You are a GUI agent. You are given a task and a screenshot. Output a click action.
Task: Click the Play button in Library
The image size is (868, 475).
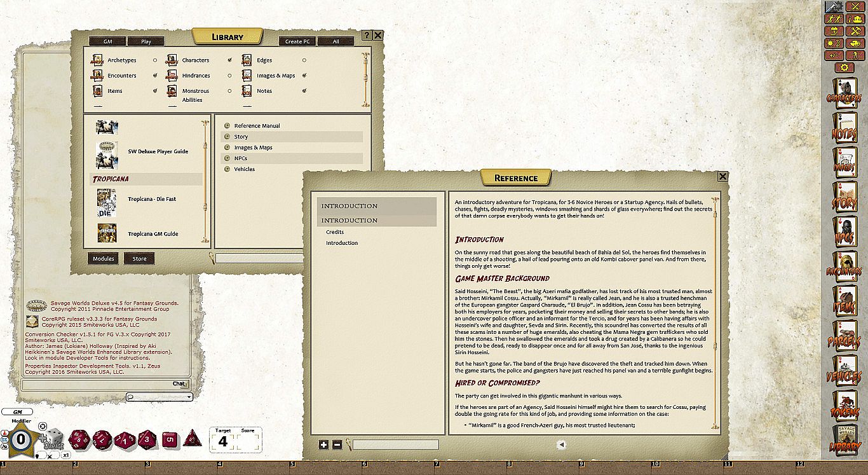[146, 41]
